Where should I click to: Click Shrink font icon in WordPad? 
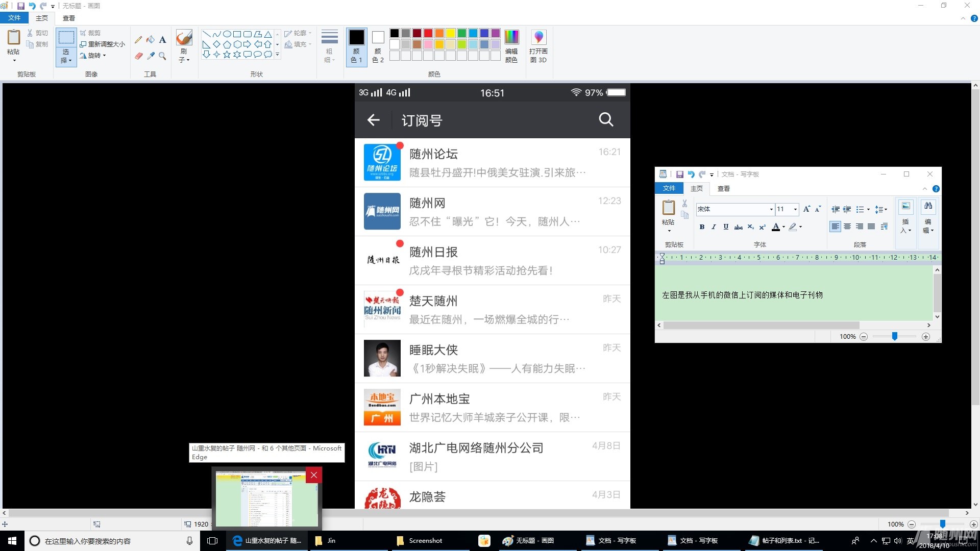(818, 209)
